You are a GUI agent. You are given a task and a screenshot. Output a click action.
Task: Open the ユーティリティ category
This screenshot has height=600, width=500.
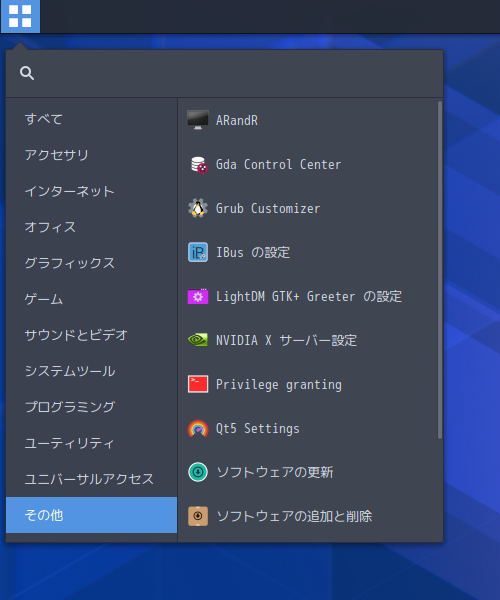(x=91, y=443)
